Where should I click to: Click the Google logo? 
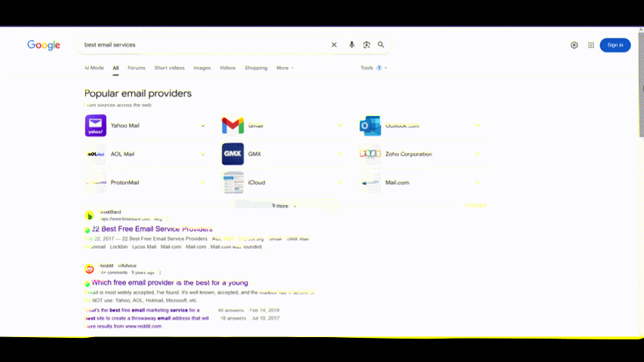44,45
